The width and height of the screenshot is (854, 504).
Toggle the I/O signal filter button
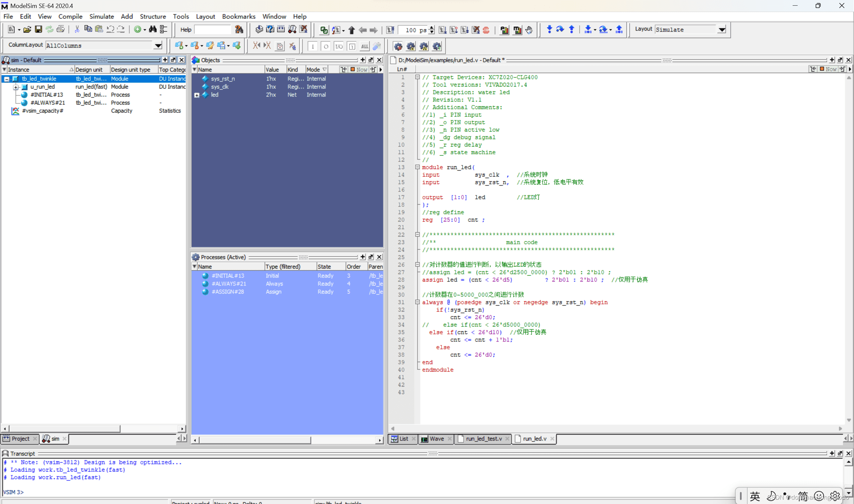pyautogui.click(x=339, y=46)
